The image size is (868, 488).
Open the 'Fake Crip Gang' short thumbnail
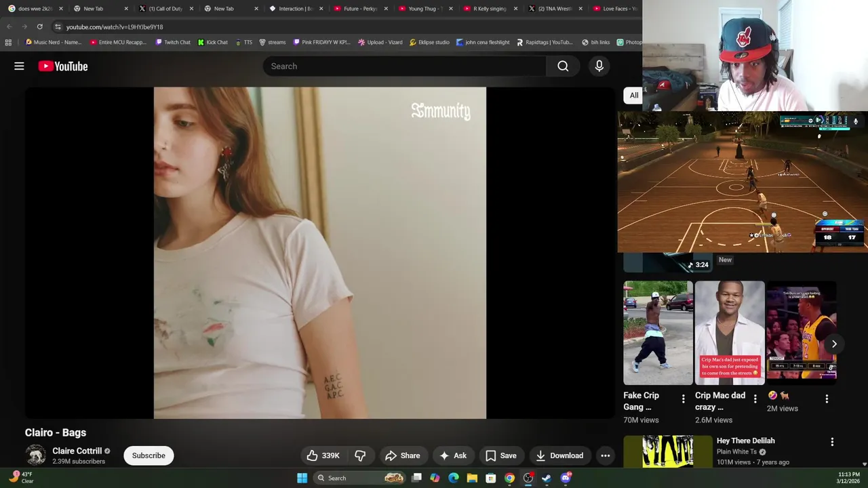(x=658, y=333)
